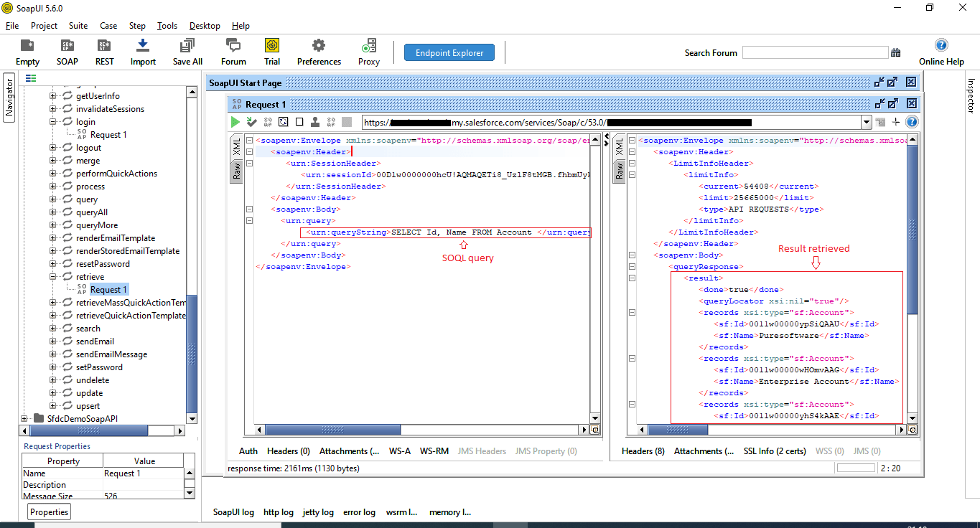The width and height of the screenshot is (980, 528).
Task: Collapse the result fold in response XML
Action: [x=632, y=278]
